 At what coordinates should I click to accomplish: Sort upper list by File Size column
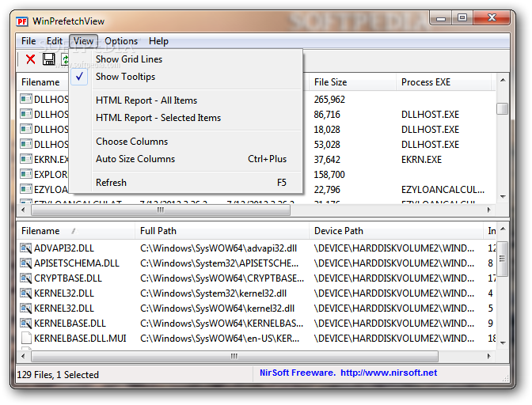pos(351,82)
